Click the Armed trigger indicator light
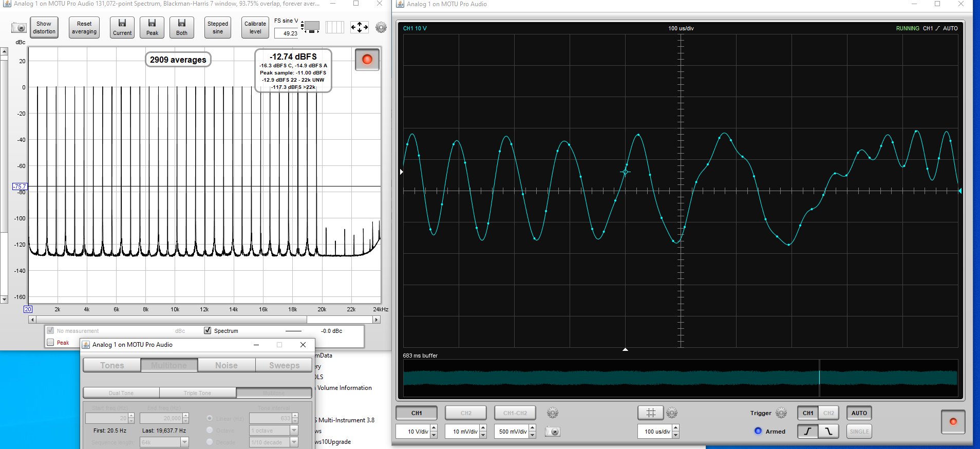The width and height of the screenshot is (980, 449). 758,431
